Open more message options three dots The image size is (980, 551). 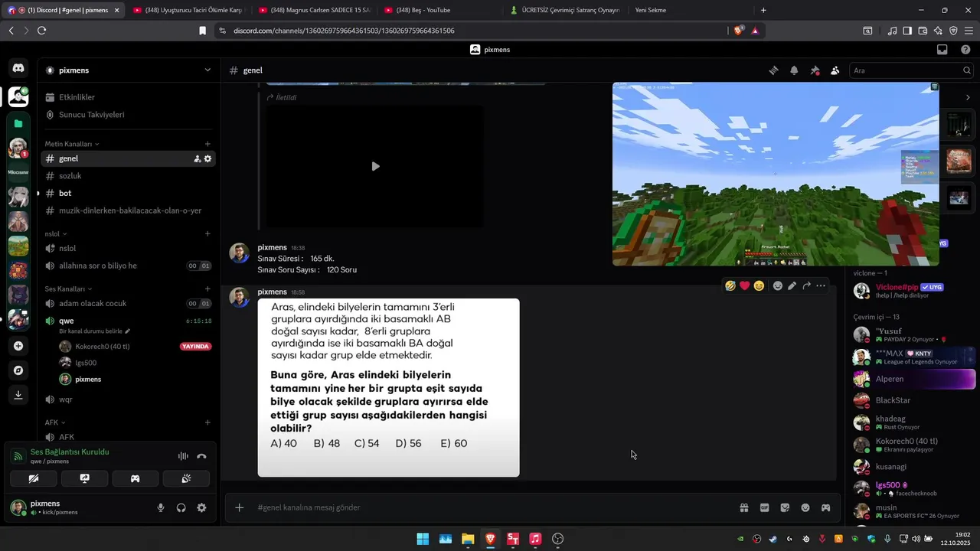[821, 285]
